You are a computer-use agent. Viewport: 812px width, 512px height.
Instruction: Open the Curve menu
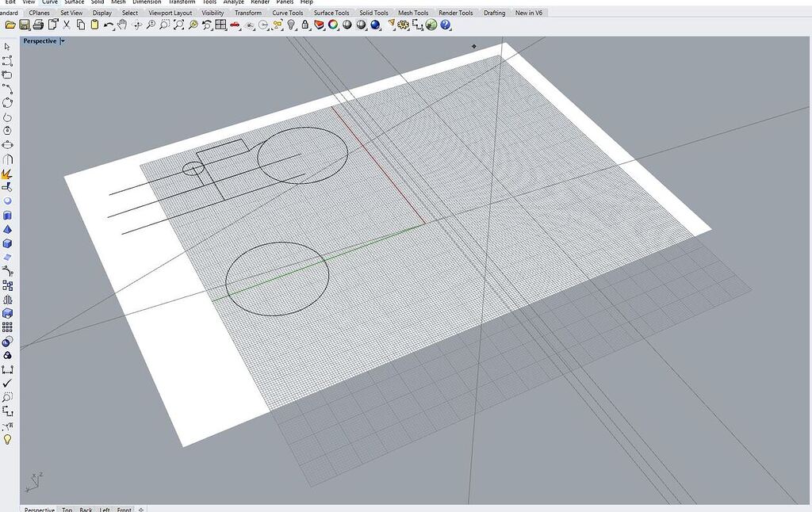[x=49, y=2]
